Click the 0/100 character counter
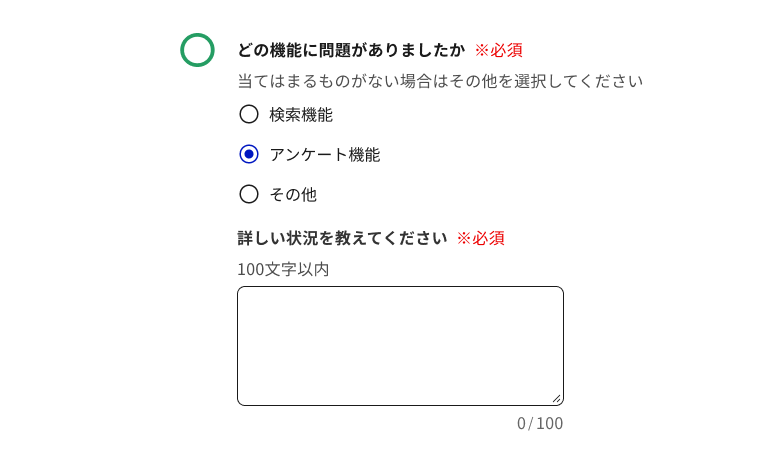Image resolution: width=768 pixels, height=460 pixels. [540, 423]
